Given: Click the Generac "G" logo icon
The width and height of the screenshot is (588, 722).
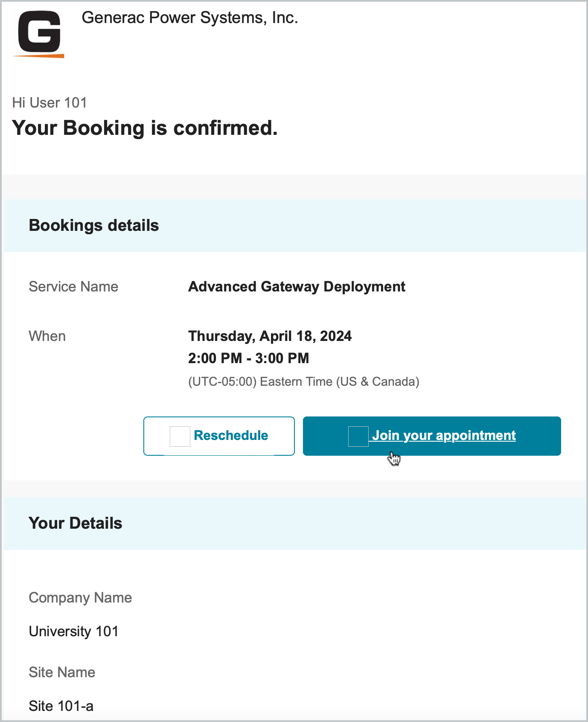Looking at the screenshot, I should pos(39,31).
